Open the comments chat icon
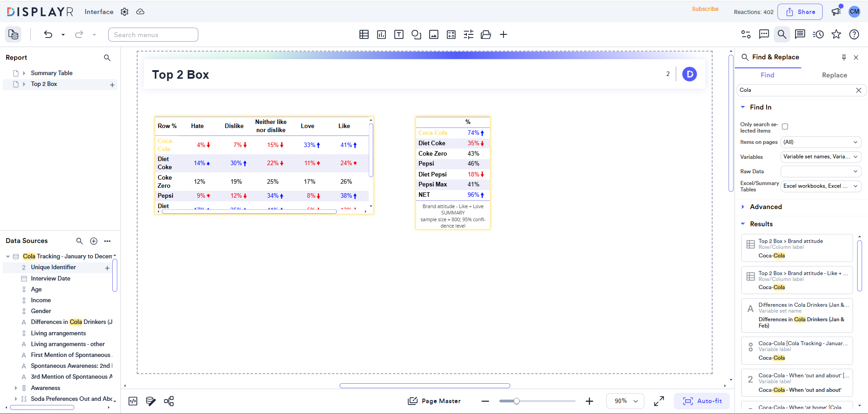 pos(764,34)
